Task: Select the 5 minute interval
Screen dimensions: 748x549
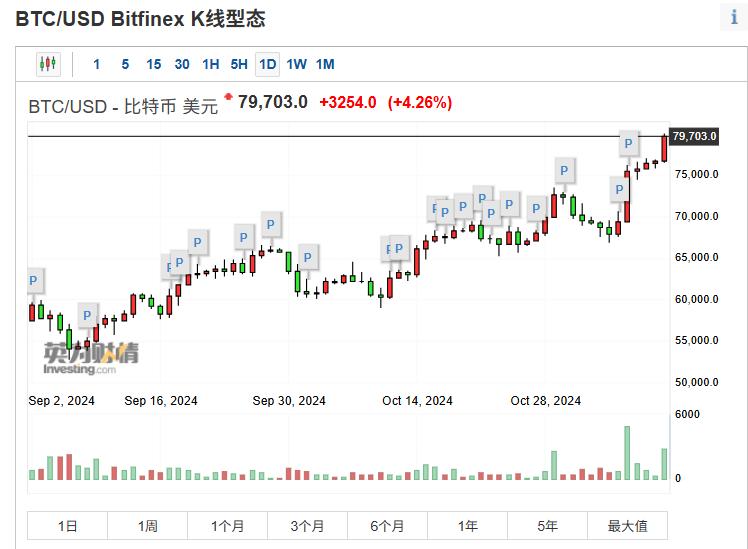Action: [x=125, y=64]
